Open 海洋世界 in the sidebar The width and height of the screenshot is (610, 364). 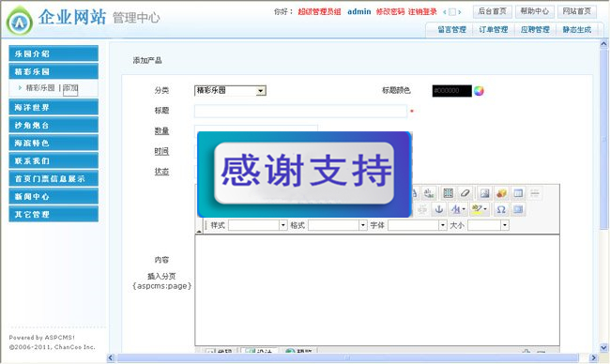coord(53,107)
